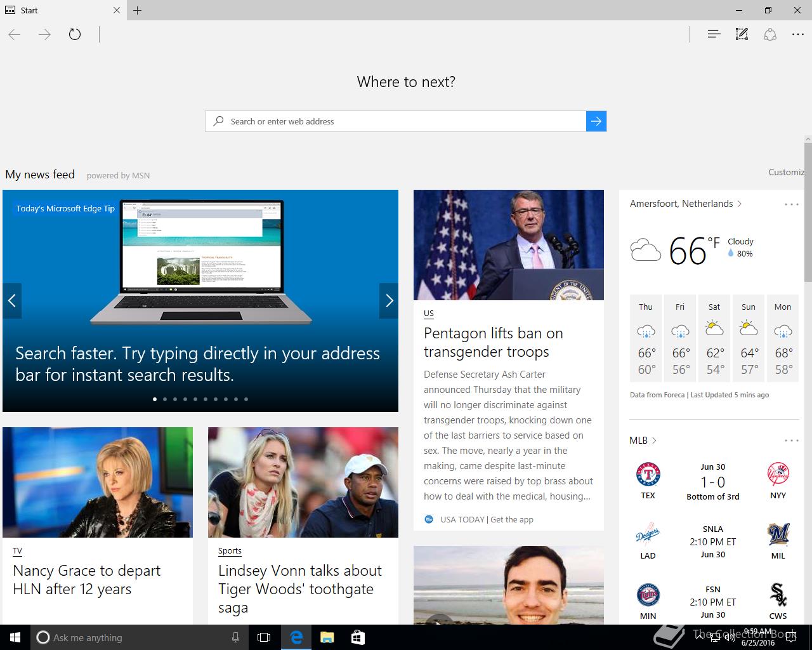Image resolution: width=812 pixels, height=650 pixels.
Task: Open Pentagon lifts ban article headline
Action: 494,342
